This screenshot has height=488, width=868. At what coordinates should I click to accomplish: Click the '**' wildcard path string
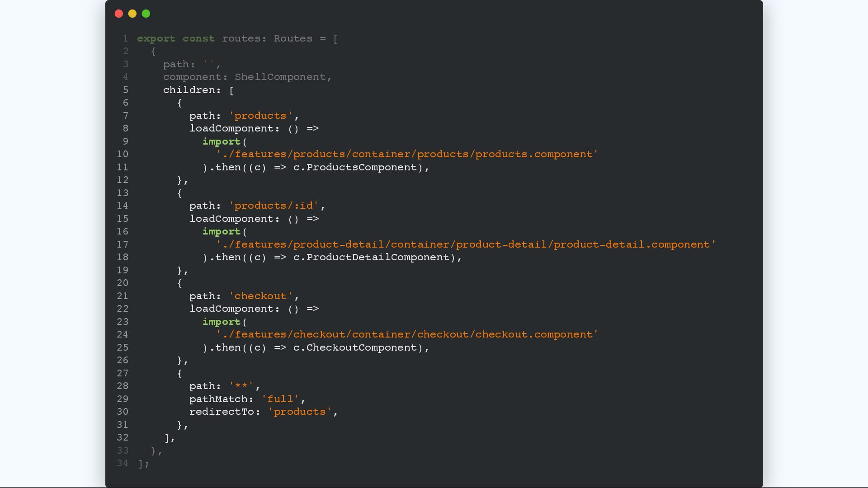point(241,386)
